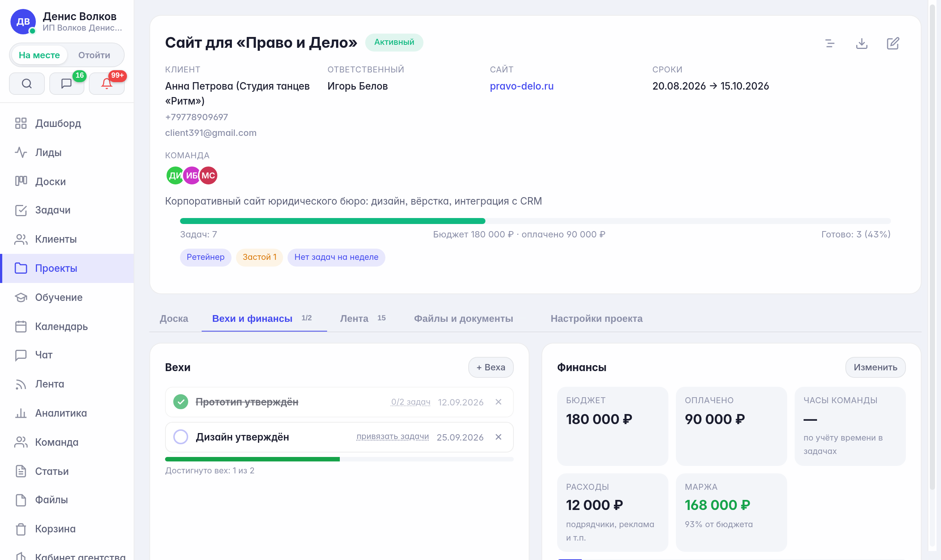Viewport: 941px width, 560px height.
Task: Open Корзина in the sidebar
Action: tap(67, 529)
